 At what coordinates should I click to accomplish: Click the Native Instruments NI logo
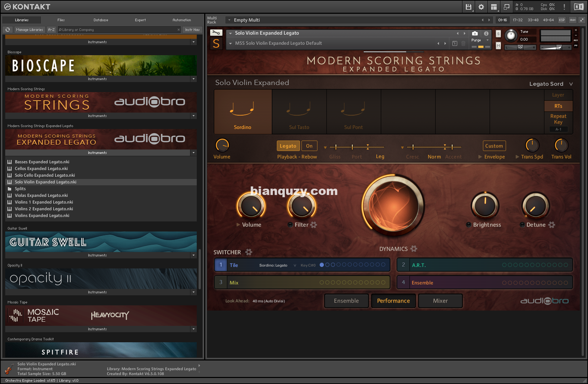pyautogui.click(x=578, y=7)
